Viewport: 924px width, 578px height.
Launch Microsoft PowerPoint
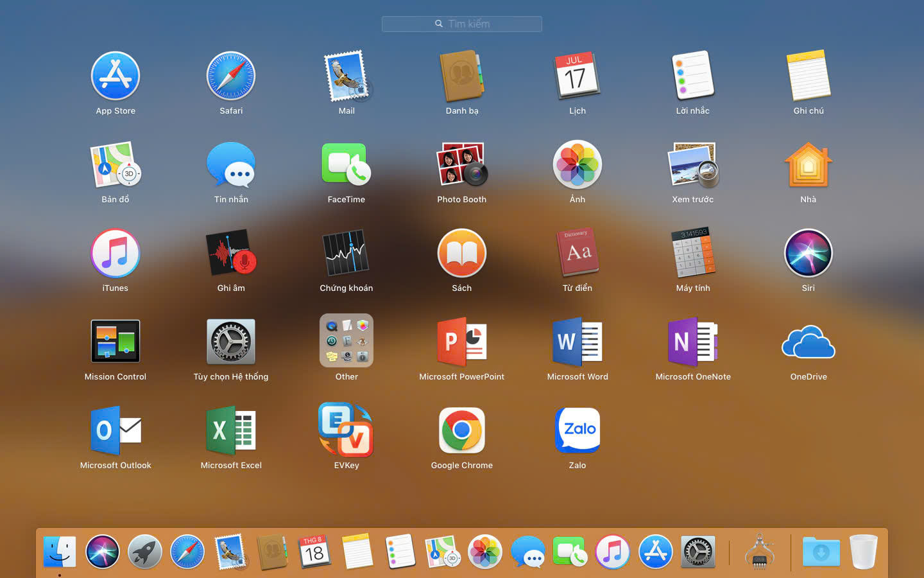point(461,341)
